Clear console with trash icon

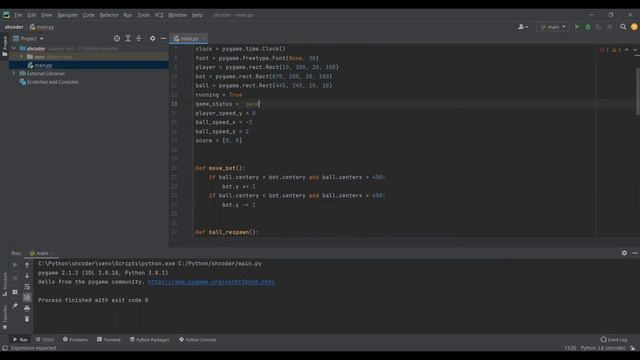click(27, 319)
